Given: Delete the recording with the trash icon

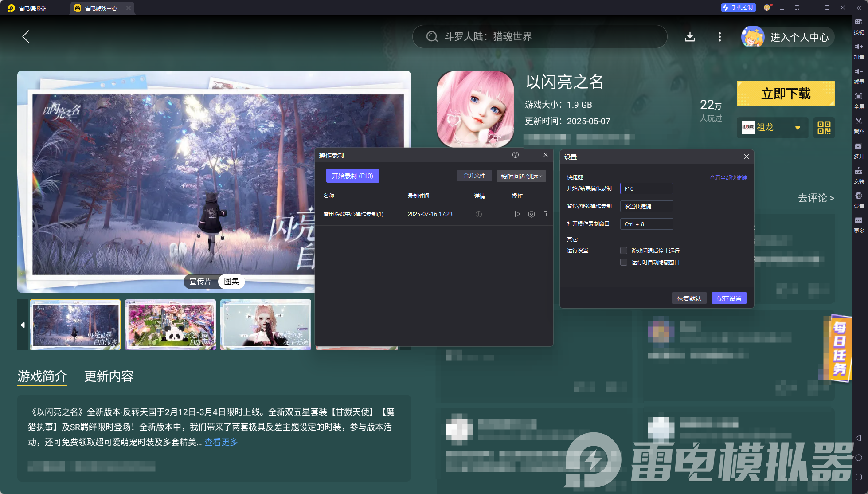Looking at the screenshot, I should pyautogui.click(x=545, y=214).
